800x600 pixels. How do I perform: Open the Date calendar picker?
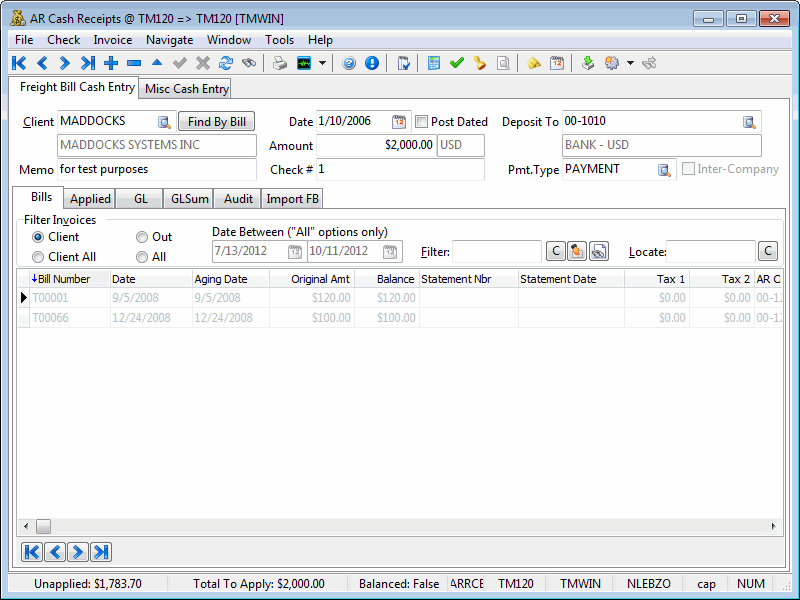point(399,122)
